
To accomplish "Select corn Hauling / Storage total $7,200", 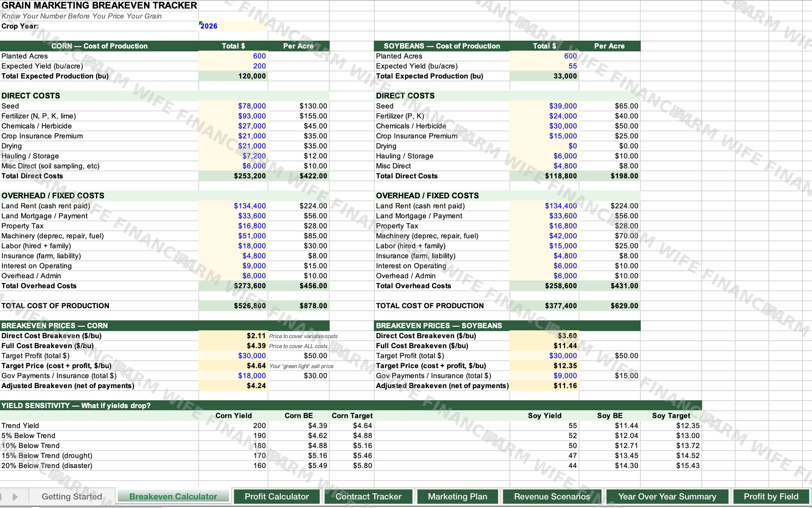I will (233, 156).
